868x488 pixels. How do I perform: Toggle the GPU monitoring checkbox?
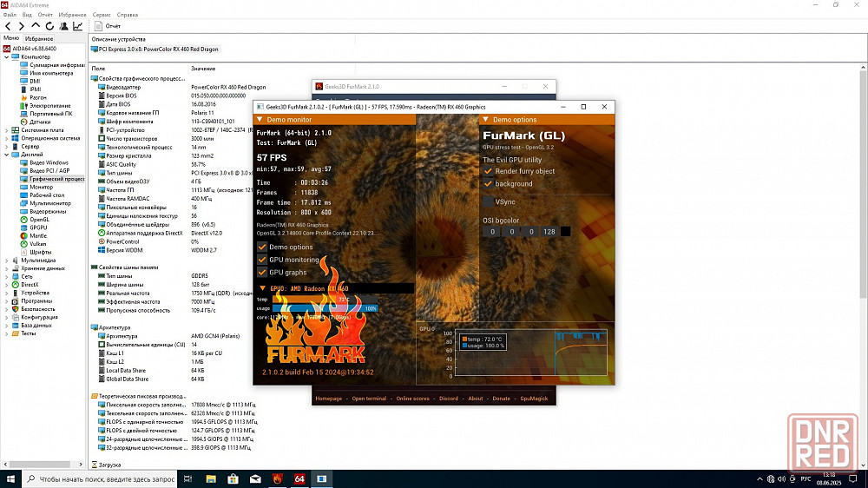tap(262, 260)
